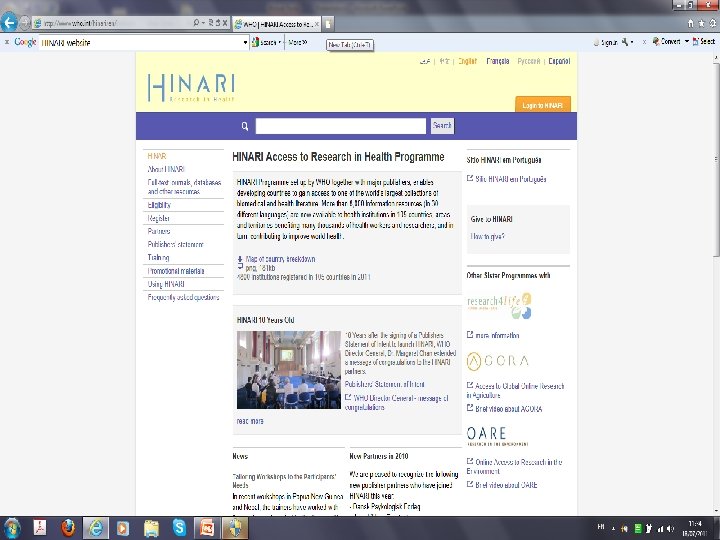
Task: Open the browser Tools gear icon
Action: 714,23
